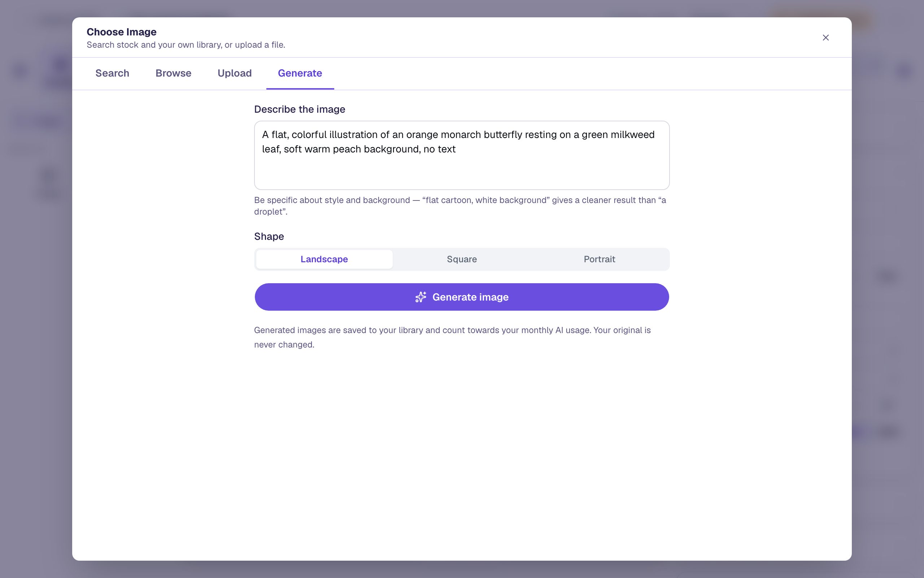Choose the Landscape shape option
The height and width of the screenshot is (578, 924).
[x=324, y=259]
